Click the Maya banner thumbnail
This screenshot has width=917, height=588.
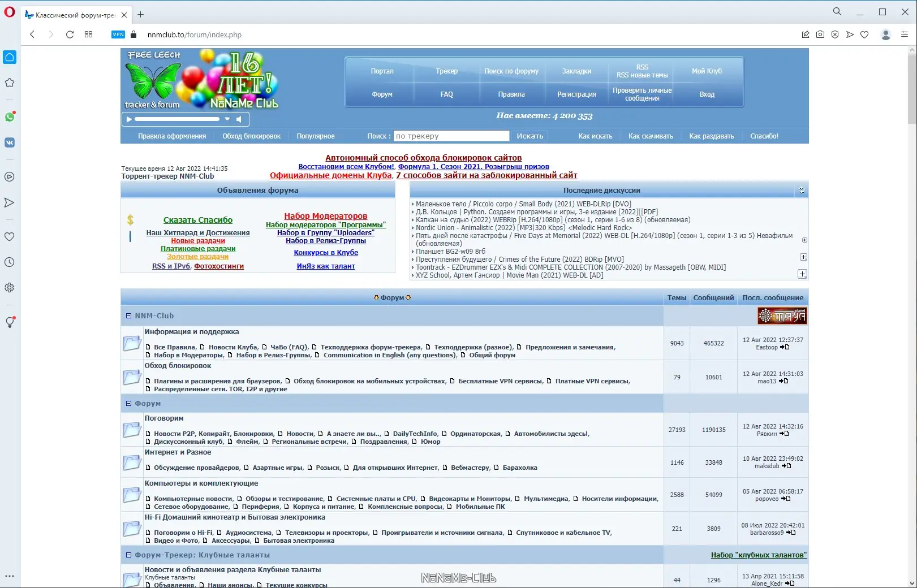tap(782, 316)
